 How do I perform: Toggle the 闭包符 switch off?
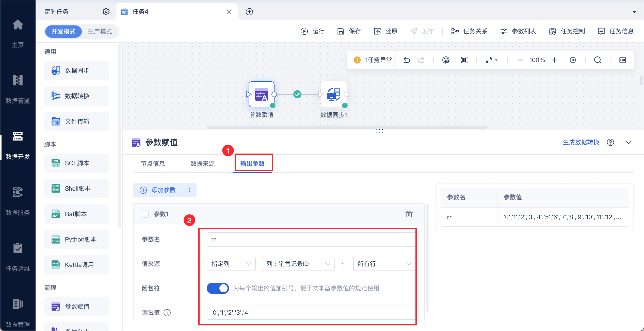[218, 288]
